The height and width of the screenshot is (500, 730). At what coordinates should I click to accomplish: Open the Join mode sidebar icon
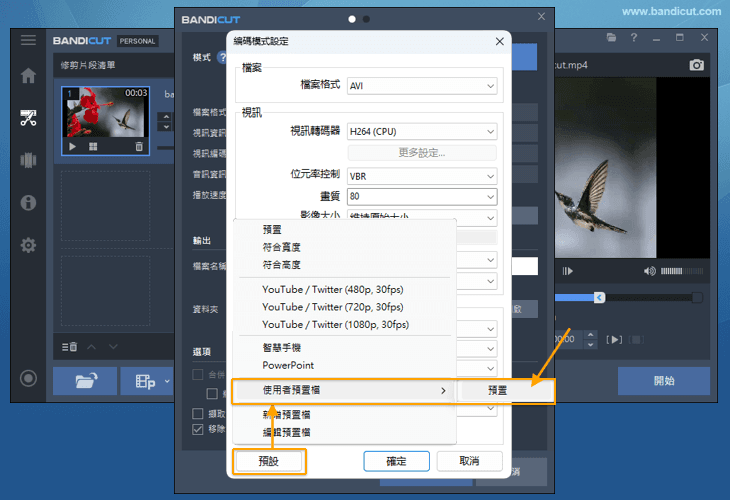point(28,160)
